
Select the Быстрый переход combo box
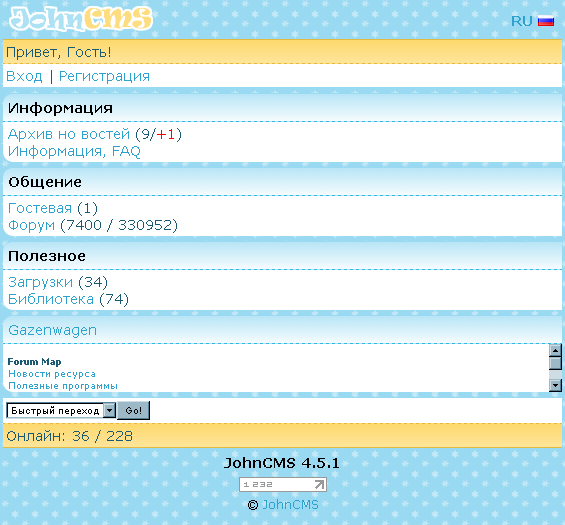(61, 410)
